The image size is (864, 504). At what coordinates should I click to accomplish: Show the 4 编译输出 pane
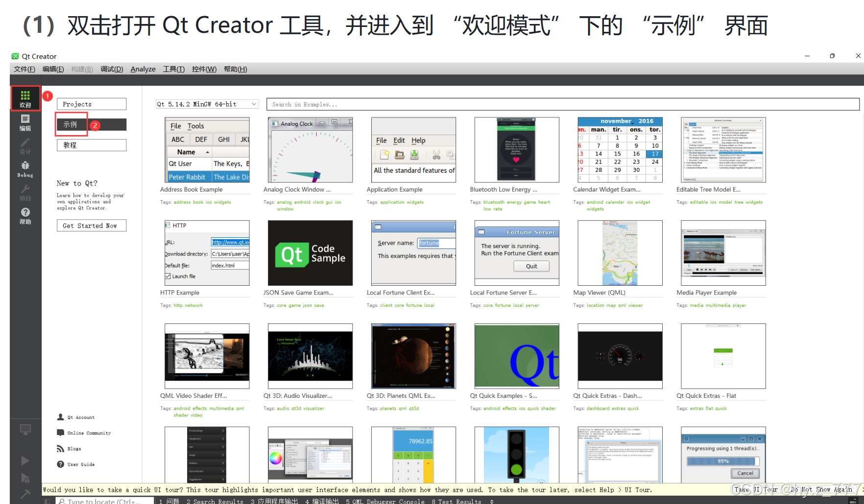322,501
